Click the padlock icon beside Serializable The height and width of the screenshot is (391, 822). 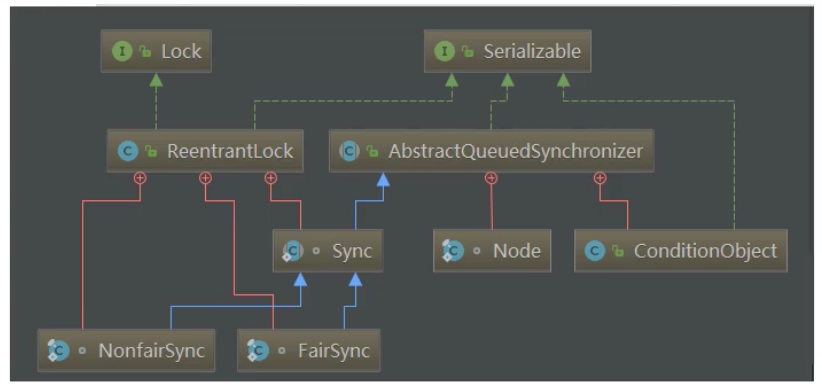pyautogui.click(x=468, y=51)
